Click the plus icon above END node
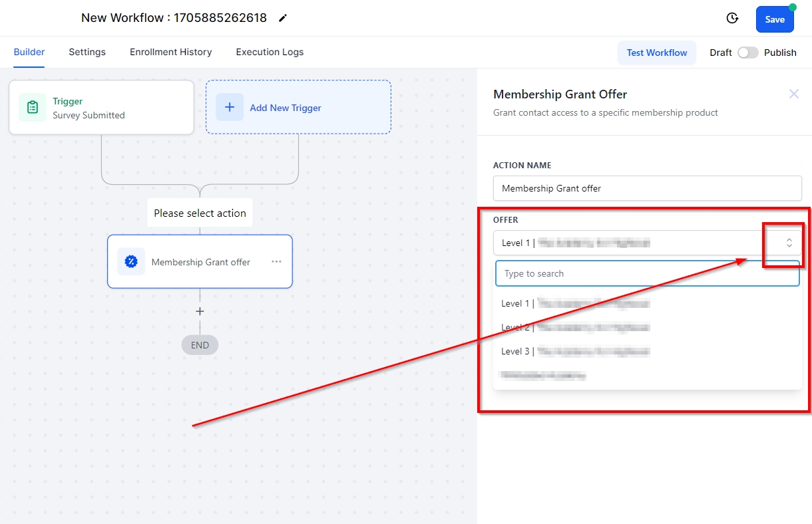The width and height of the screenshot is (812, 524). pyautogui.click(x=200, y=311)
